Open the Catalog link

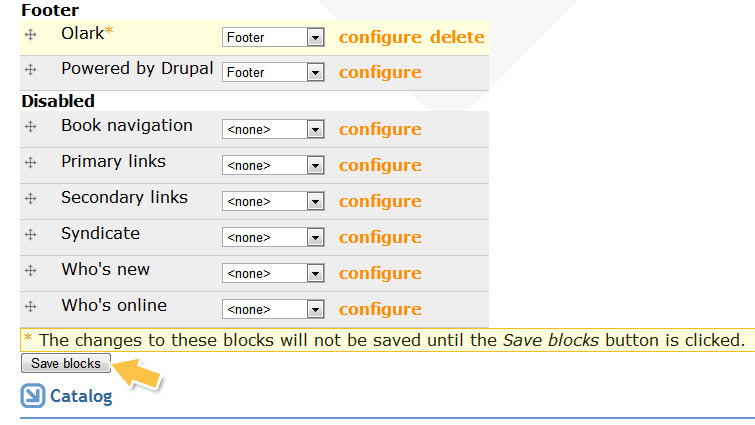tap(81, 397)
